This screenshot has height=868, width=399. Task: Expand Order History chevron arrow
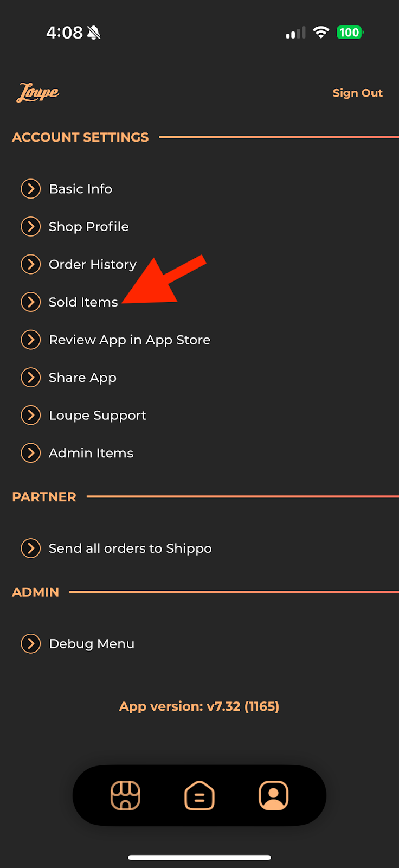click(x=31, y=264)
